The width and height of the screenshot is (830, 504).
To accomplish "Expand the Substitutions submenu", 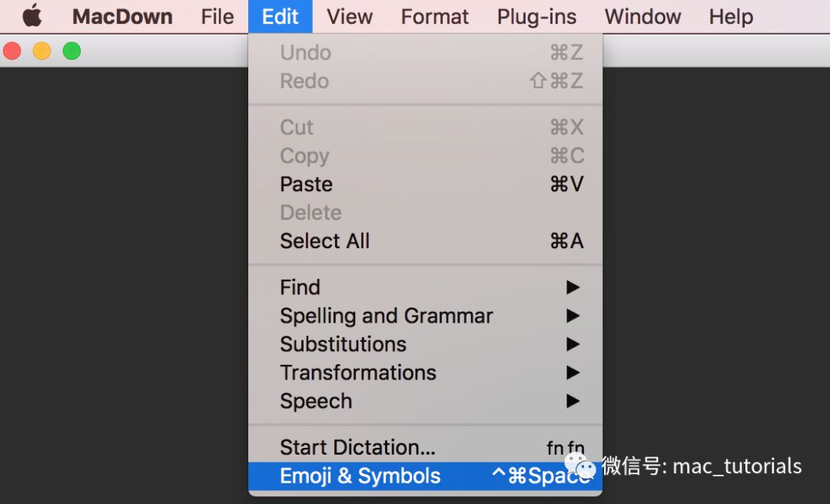I will pos(343,344).
